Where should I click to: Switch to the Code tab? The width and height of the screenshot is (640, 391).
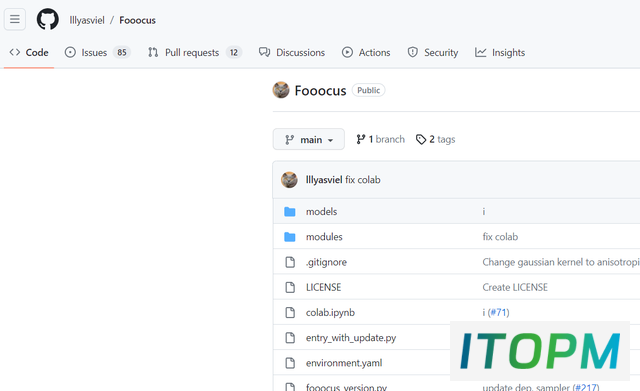29,52
